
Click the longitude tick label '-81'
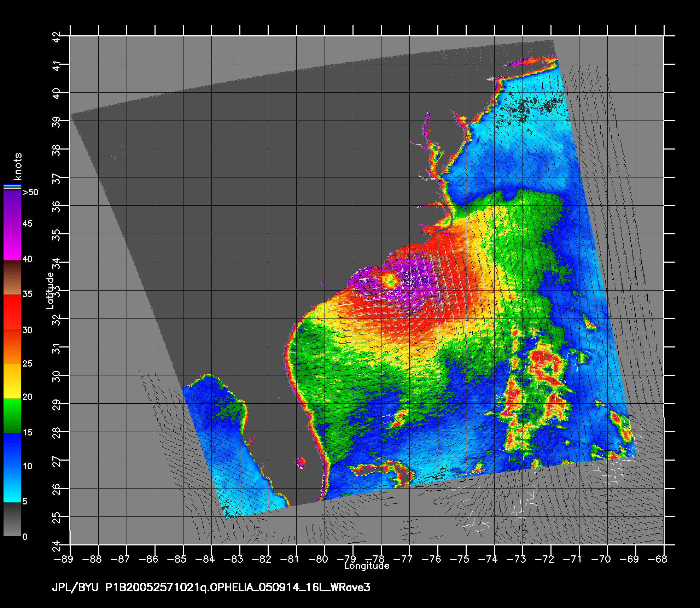(x=290, y=559)
